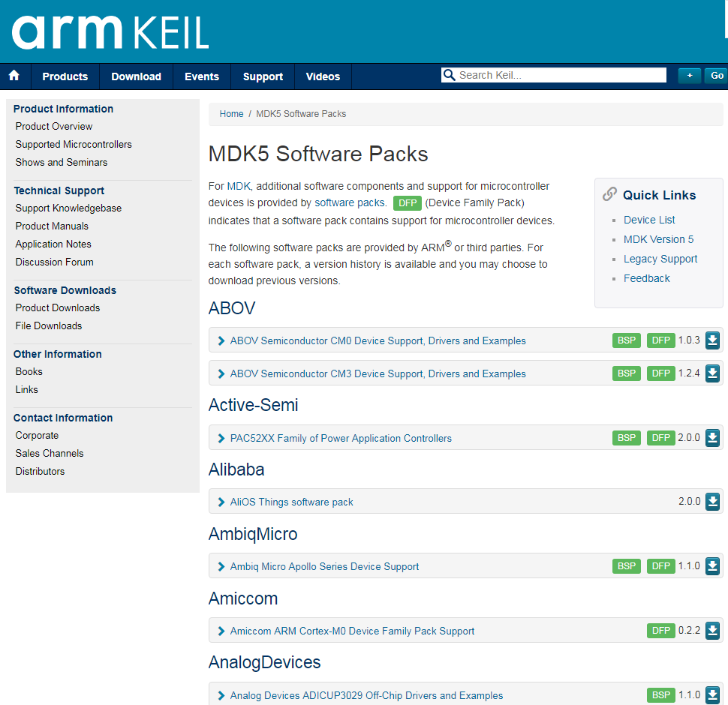Open Distributors contact link
728x705 pixels.
[x=40, y=471]
